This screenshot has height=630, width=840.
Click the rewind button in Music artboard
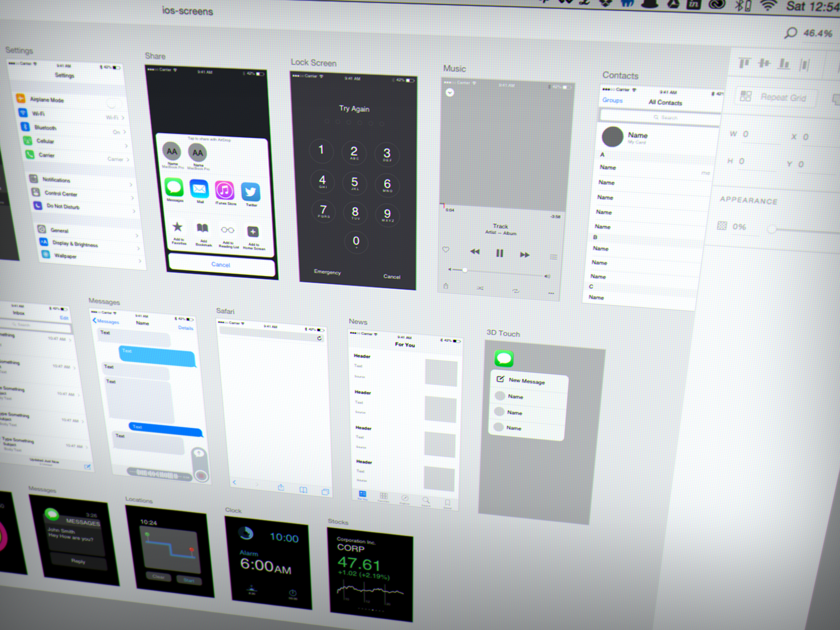tap(475, 251)
